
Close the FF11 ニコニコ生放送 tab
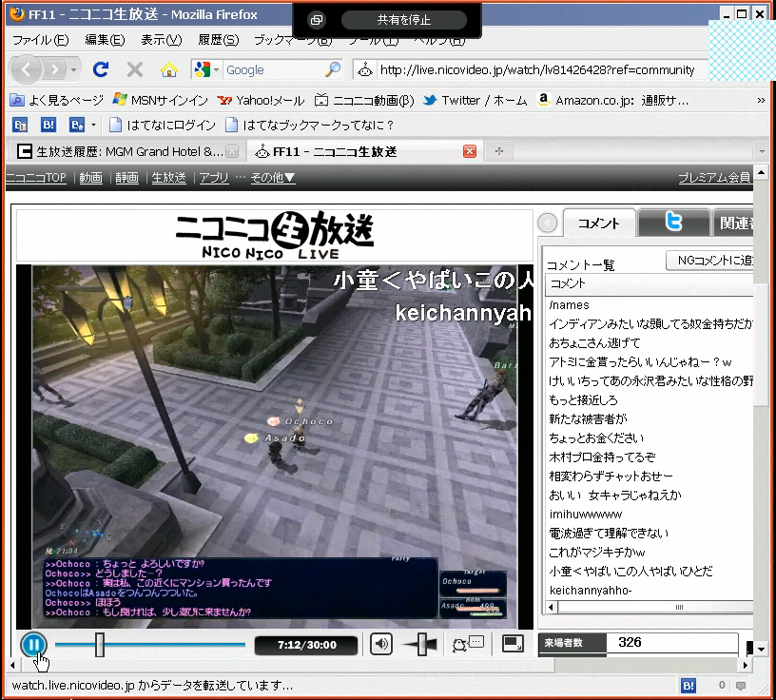tap(470, 151)
